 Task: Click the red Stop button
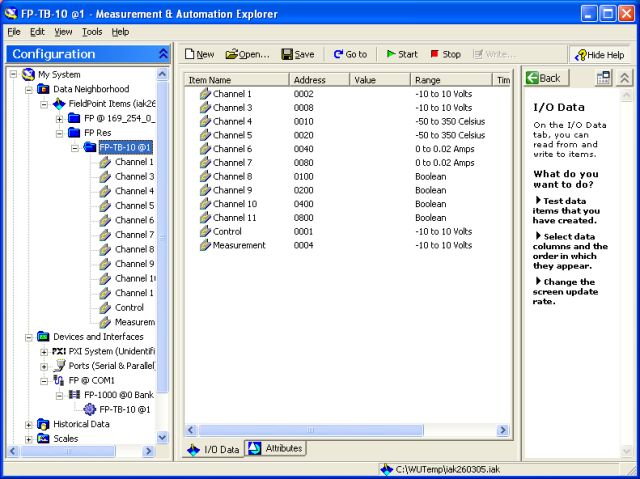coord(446,54)
